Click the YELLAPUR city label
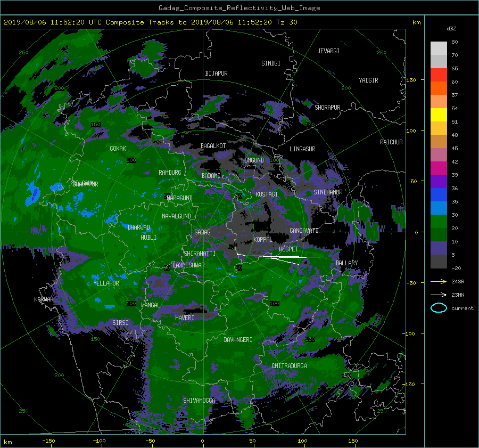The width and height of the screenshot is (479, 448). (x=106, y=283)
